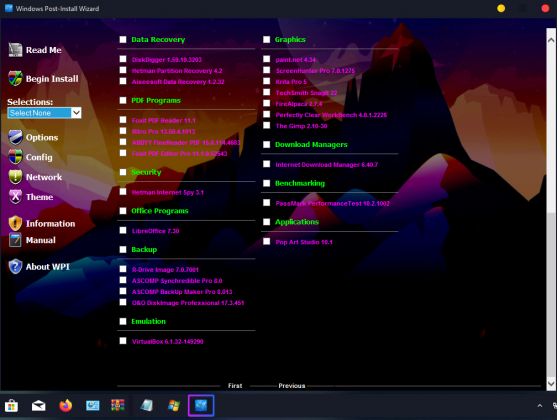Open Mail app from the taskbar
Screen dimensions: 557x420
38,405
